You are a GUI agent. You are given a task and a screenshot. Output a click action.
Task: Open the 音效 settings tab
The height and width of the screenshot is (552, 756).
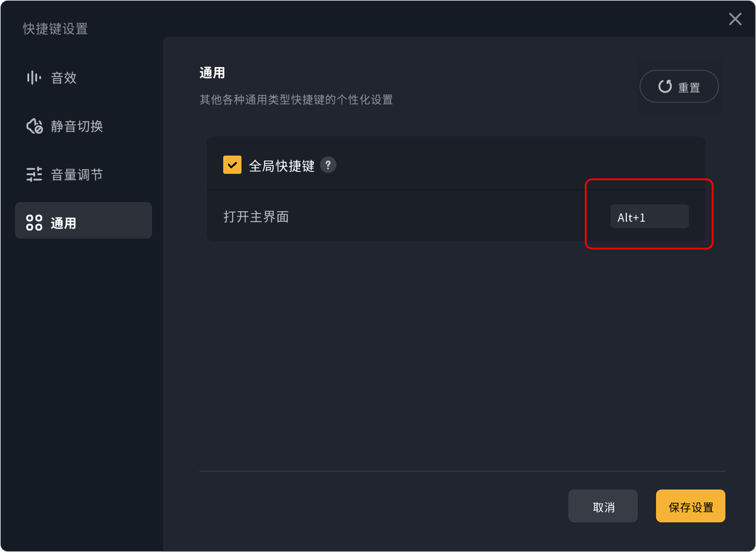tap(64, 78)
